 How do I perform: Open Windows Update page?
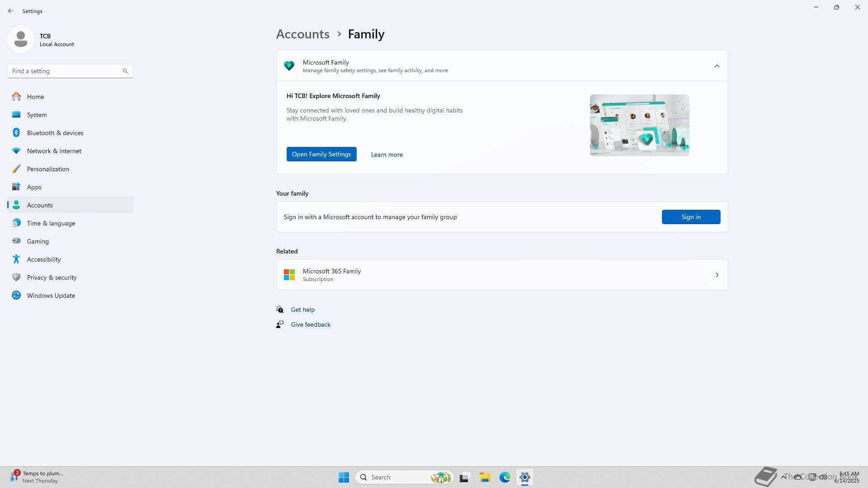point(51,296)
